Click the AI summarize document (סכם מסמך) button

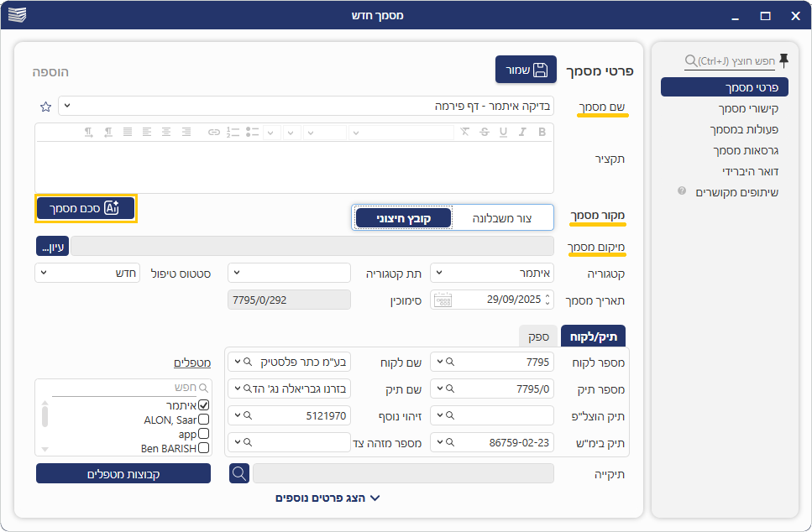tap(86, 208)
